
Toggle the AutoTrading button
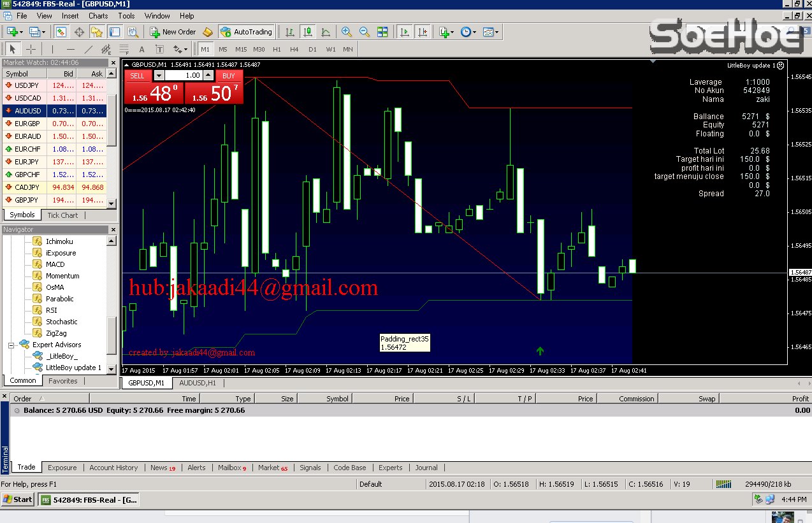point(246,32)
